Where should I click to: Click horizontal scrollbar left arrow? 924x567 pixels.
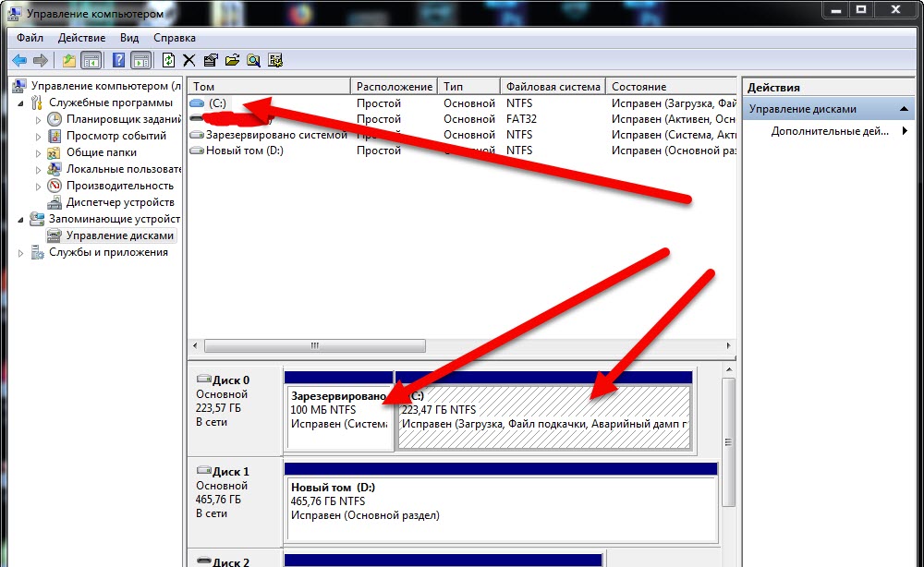(196, 345)
